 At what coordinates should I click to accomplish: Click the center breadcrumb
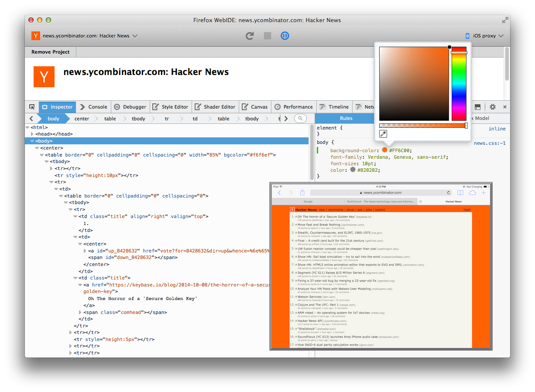(82, 119)
